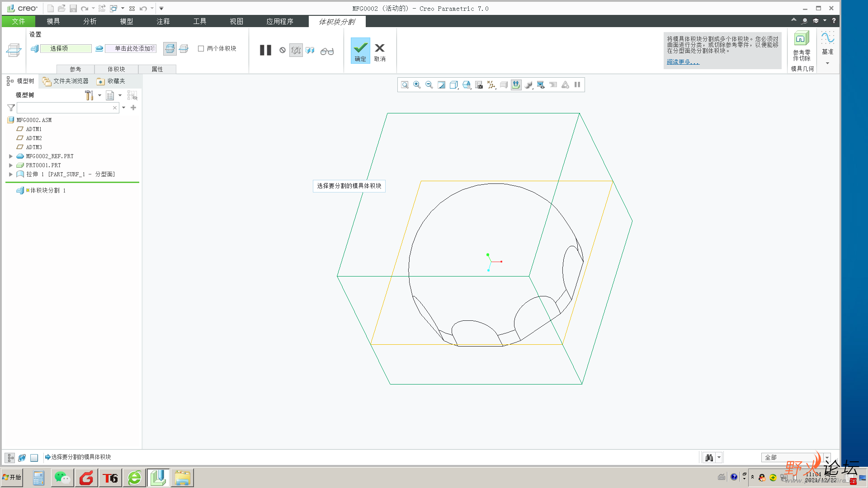
Task: Expand PRT0001.PRT tree node
Action: coord(11,165)
